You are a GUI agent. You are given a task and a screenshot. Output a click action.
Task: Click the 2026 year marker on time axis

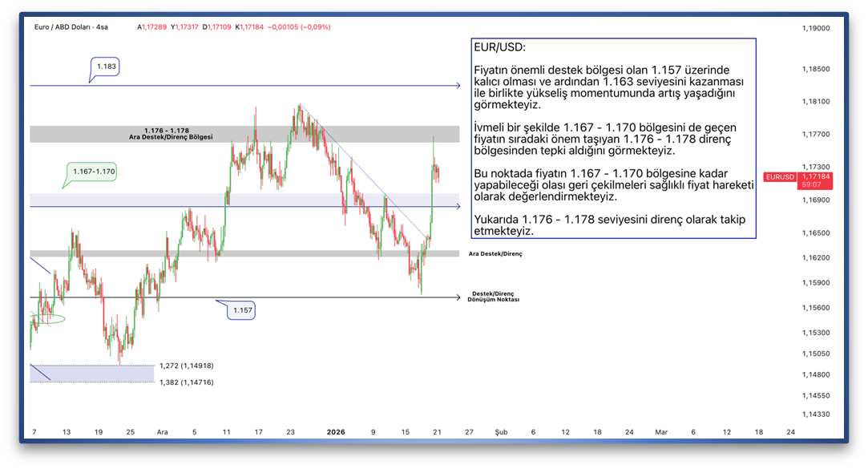[x=335, y=431]
